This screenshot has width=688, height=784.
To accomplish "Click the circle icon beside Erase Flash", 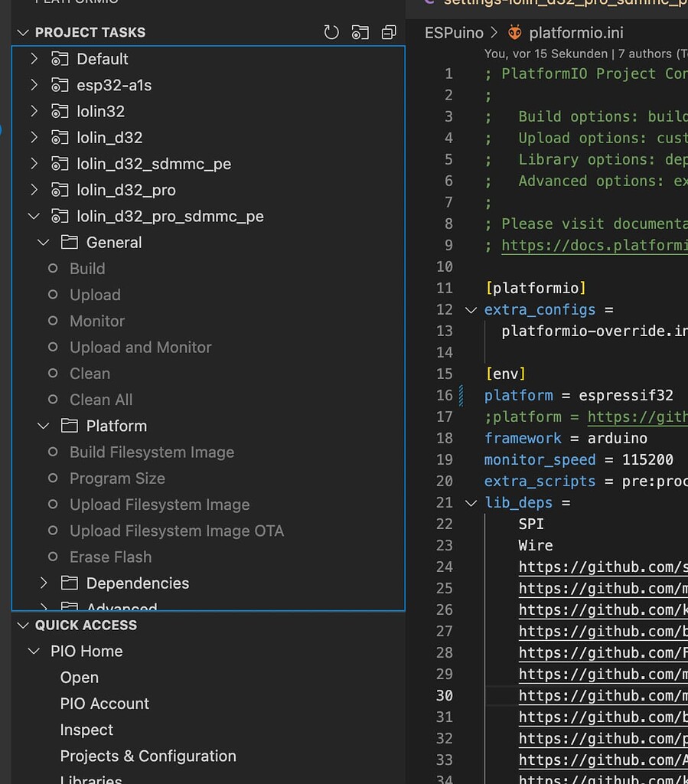I will pyautogui.click(x=53, y=557).
